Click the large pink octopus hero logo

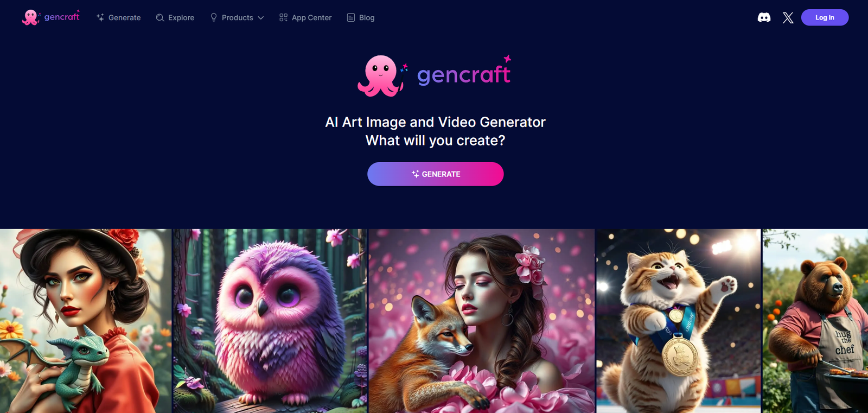[x=381, y=76]
